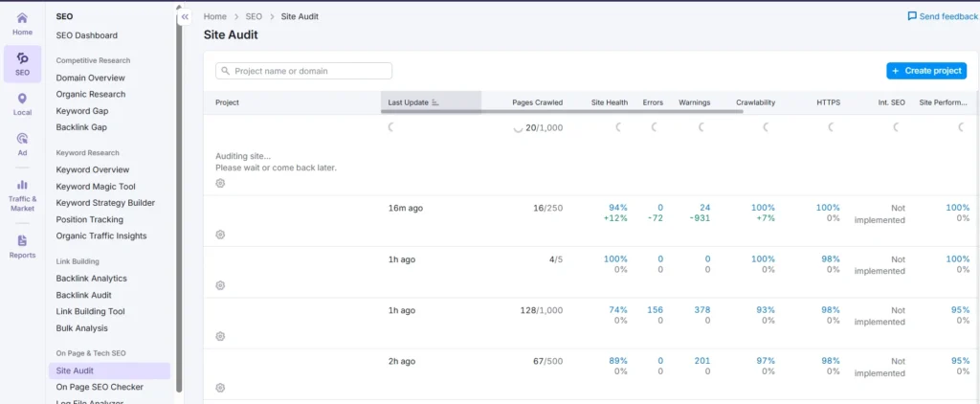Click the Send feedback chat icon
This screenshot has height=404, width=980.
coord(912,16)
